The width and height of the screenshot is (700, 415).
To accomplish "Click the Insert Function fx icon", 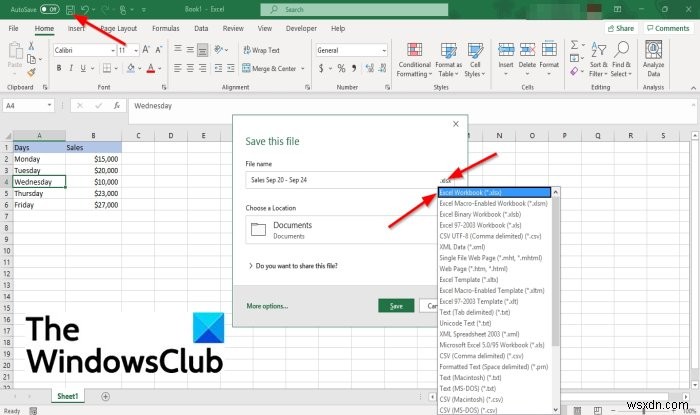I will (x=117, y=106).
